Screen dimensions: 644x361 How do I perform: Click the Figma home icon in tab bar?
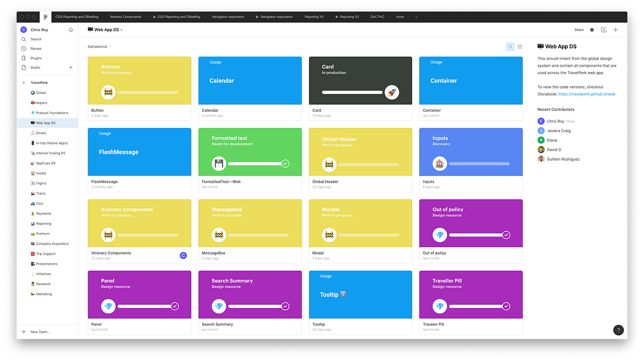(x=46, y=17)
